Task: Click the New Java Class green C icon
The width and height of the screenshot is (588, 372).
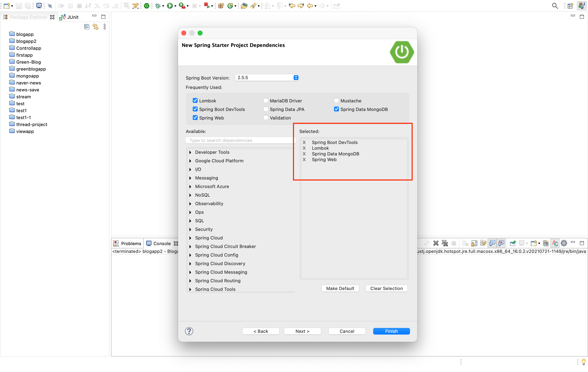Action: [x=230, y=6]
